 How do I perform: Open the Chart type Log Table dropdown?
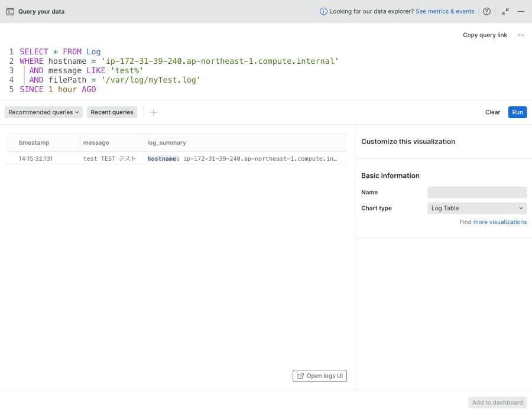coord(476,208)
